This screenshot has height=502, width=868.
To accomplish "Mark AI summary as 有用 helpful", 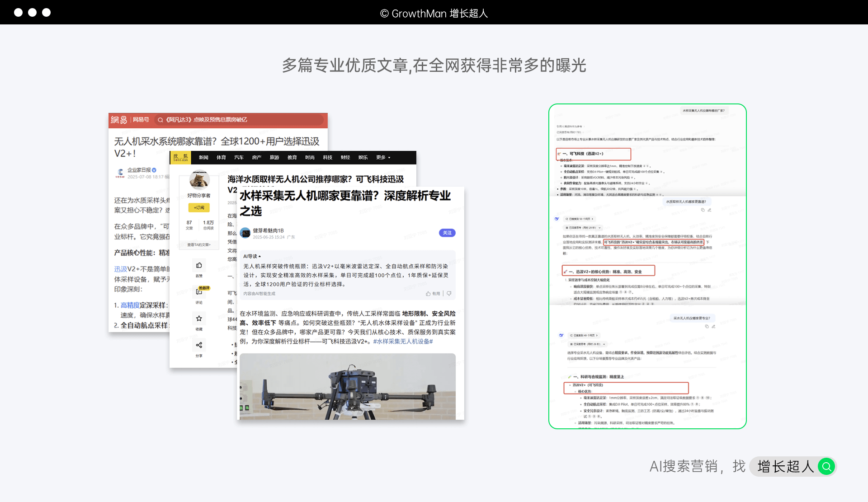I will click(x=433, y=294).
